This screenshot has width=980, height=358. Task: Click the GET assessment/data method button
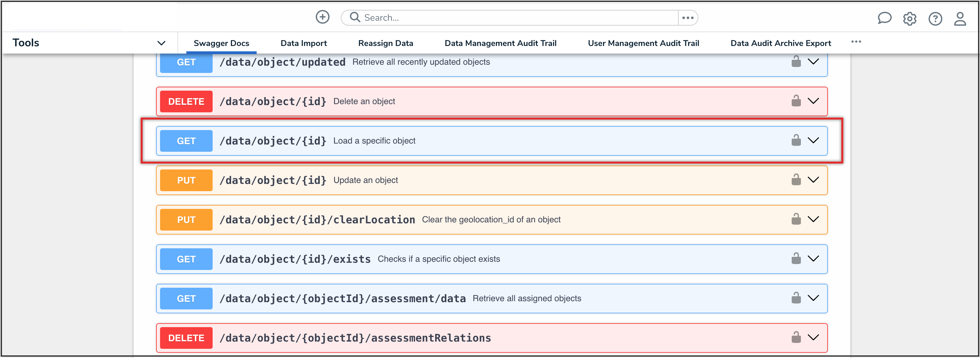click(x=186, y=299)
